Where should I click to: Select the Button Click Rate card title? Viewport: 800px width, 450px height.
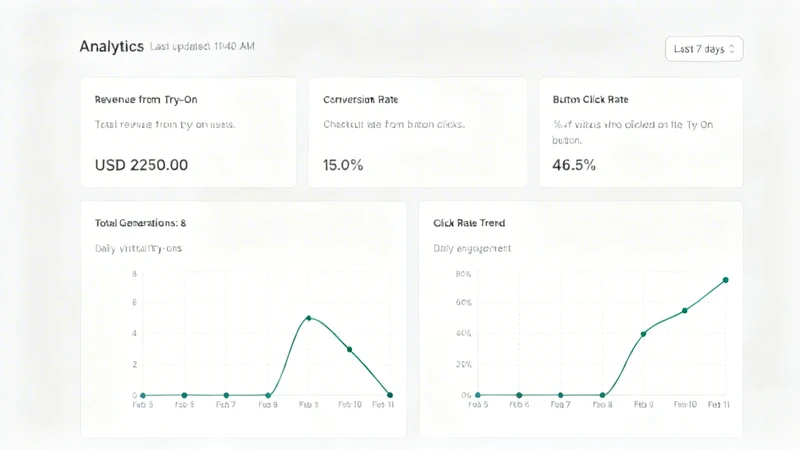tap(590, 99)
